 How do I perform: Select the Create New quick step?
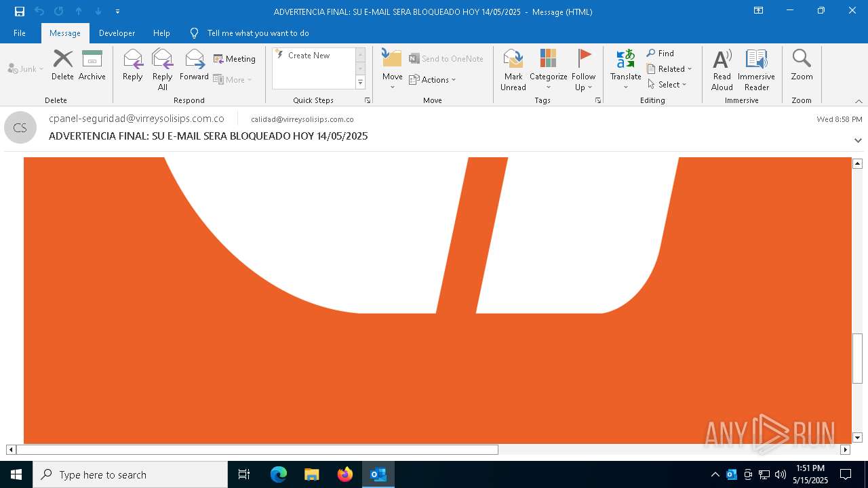(309, 56)
